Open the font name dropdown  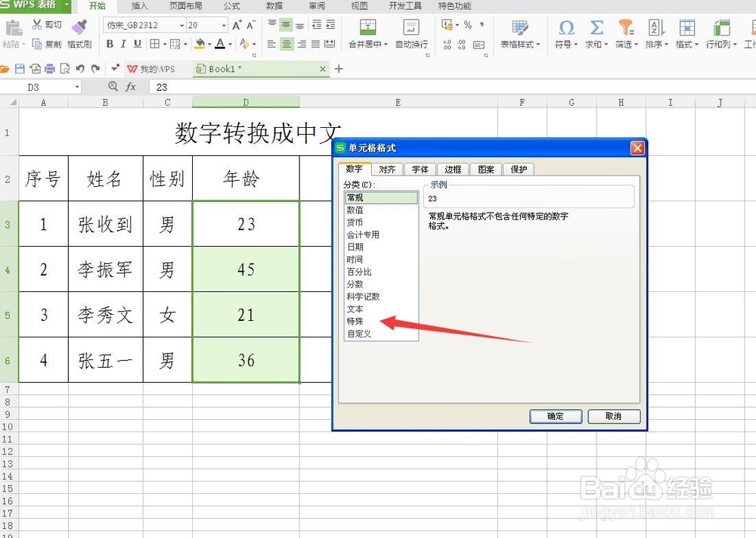[x=181, y=24]
